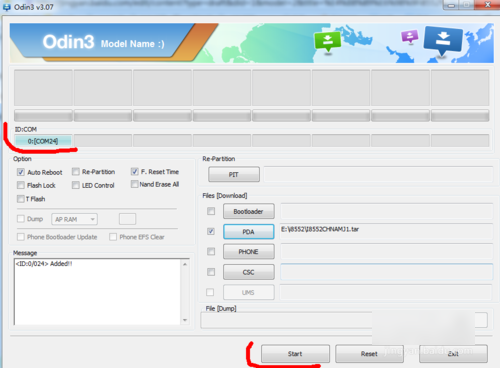Click the blue download icon in banner
The width and height of the screenshot is (500, 368).
pos(443,41)
